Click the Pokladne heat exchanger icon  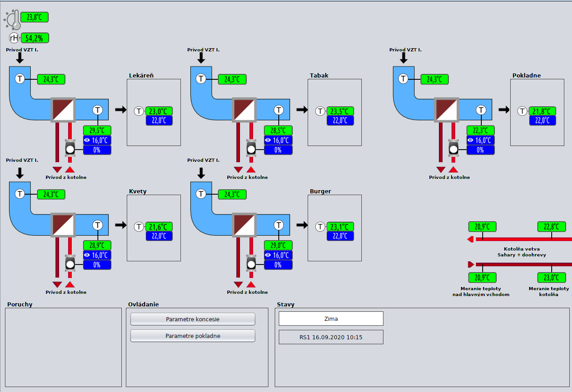[x=447, y=109]
